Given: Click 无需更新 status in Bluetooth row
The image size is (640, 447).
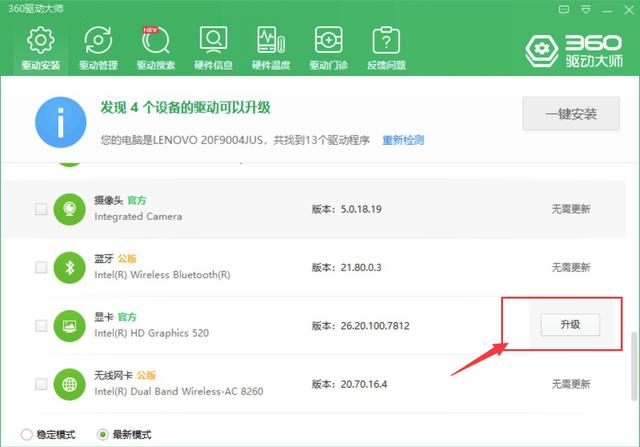Looking at the screenshot, I should (x=571, y=268).
